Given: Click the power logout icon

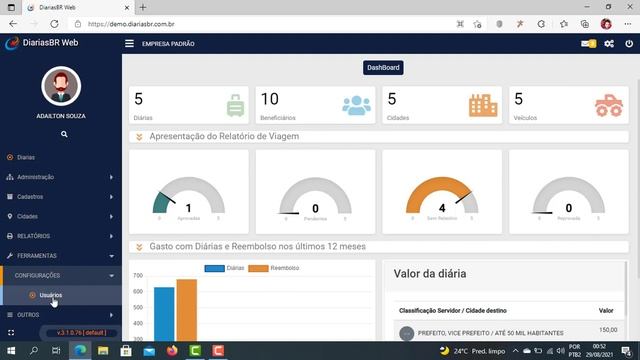Looking at the screenshot, I should 629,43.
